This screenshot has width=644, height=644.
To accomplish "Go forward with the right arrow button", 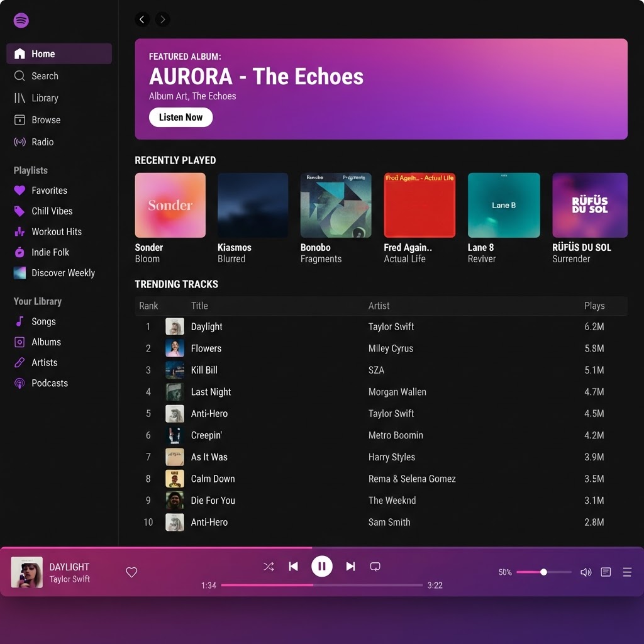I will [163, 19].
